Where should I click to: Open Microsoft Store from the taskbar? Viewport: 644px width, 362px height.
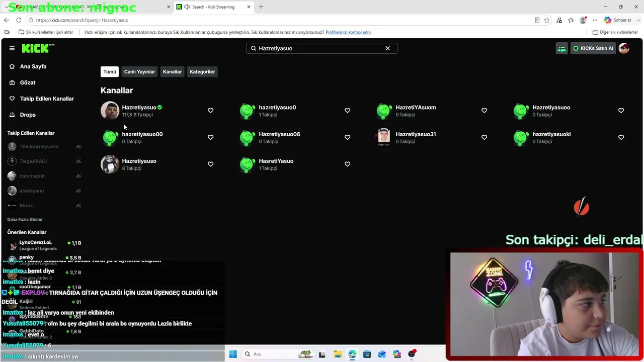pos(367,354)
